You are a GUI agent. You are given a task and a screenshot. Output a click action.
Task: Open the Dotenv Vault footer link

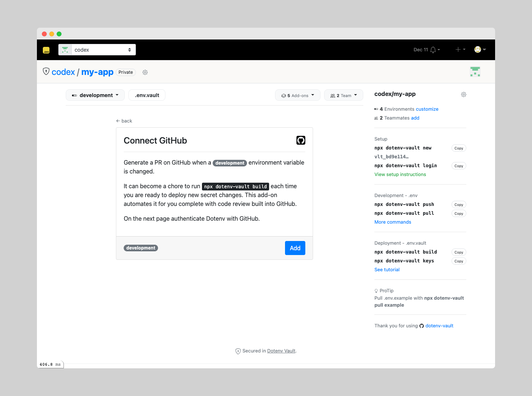(x=281, y=351)
